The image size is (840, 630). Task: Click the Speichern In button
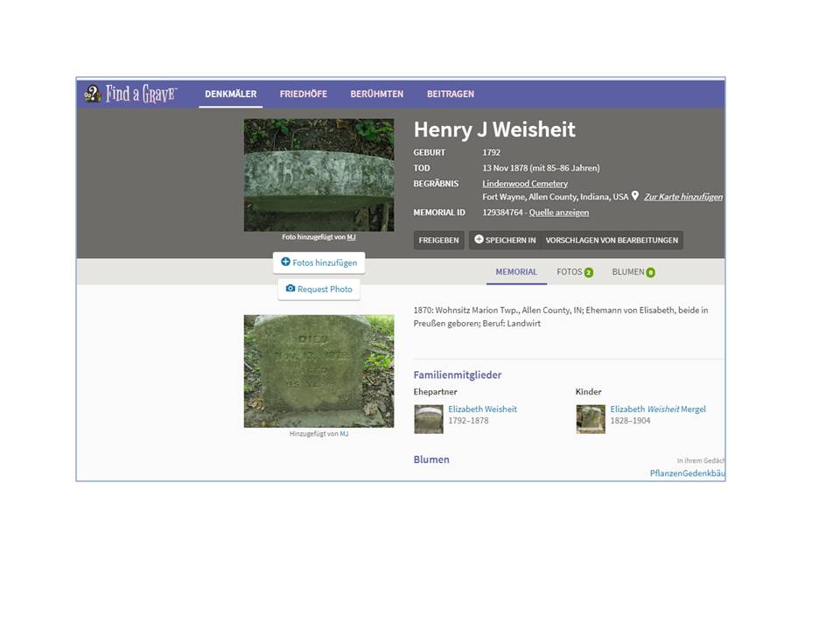coord(505,240)
